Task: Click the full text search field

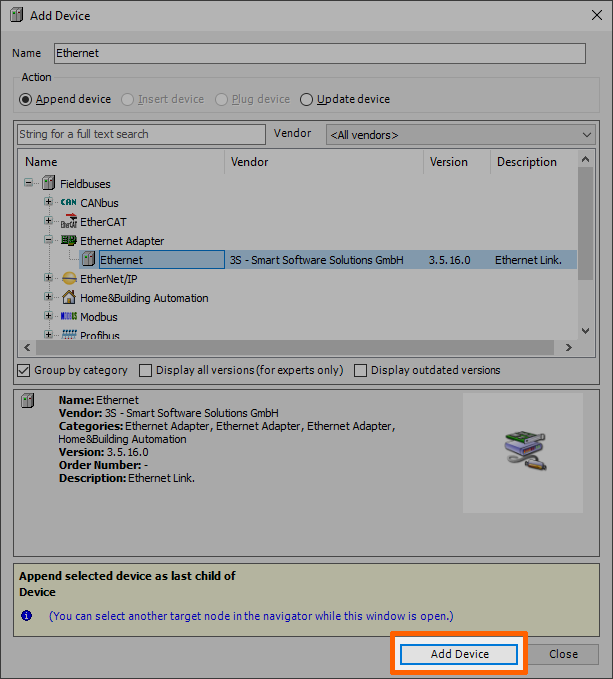Action: (x=141, y=134)
